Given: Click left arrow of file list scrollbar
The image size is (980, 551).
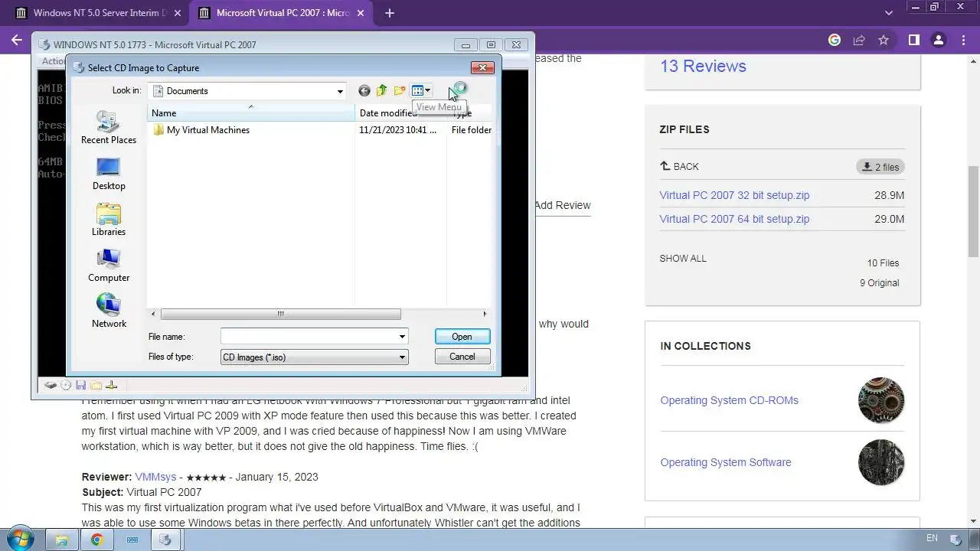Looking at the screenshot, I should click(x=153, y=314).
